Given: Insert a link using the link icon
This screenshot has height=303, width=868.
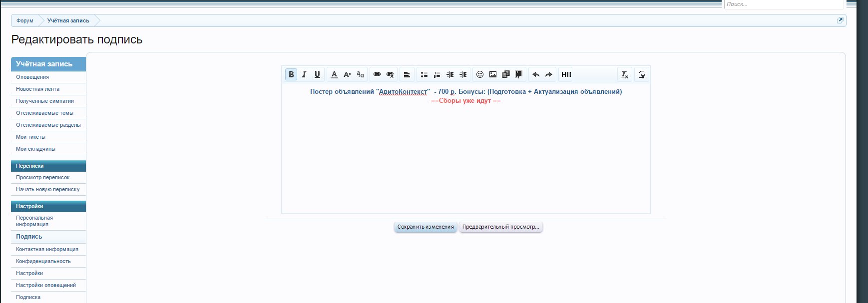Looking at the screenshot, I should click(x=377, y=74).
